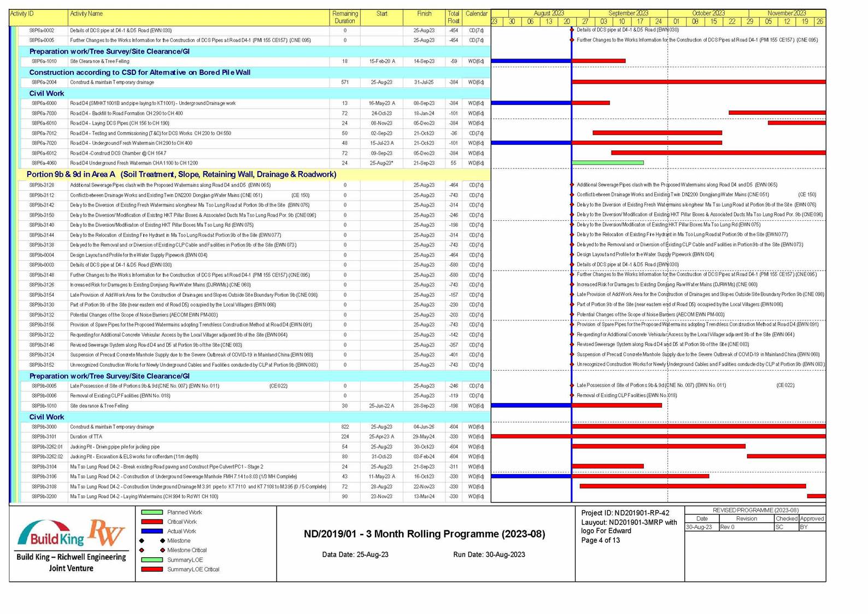The height and width of the screenshot is (614, 868).
Task: Select activity ID S8P9b-3144
Action: (x=42, y=235)
